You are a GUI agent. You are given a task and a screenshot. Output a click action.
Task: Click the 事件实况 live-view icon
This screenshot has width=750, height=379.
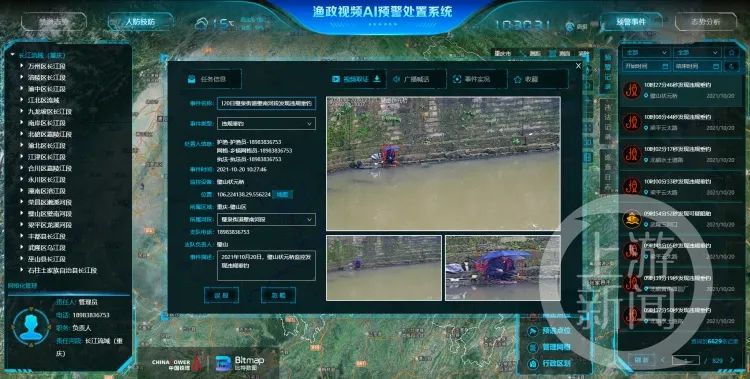[457, 79]
